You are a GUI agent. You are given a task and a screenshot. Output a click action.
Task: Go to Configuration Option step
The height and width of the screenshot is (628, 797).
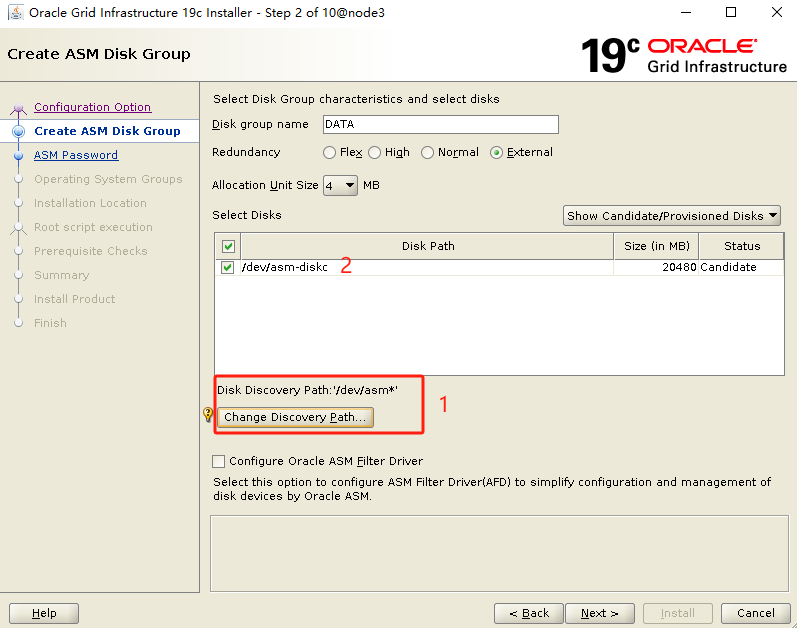[x=93, y=107]
